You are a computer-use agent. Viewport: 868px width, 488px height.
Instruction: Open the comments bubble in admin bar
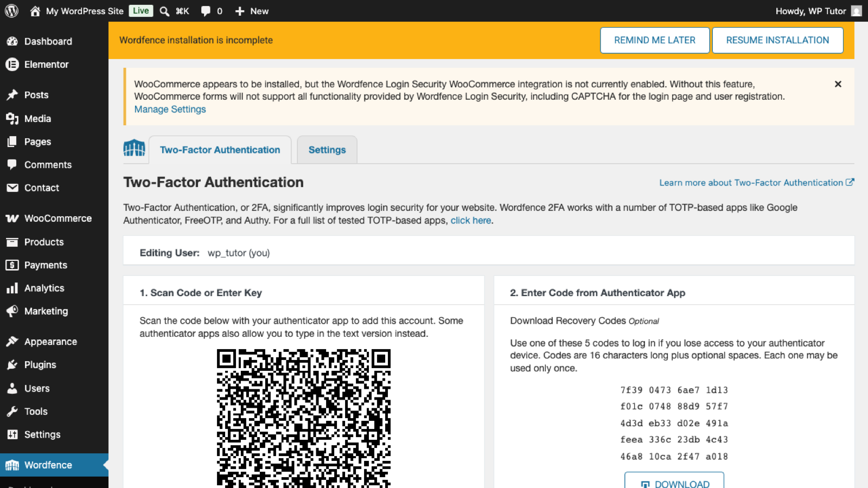point(206,11)
